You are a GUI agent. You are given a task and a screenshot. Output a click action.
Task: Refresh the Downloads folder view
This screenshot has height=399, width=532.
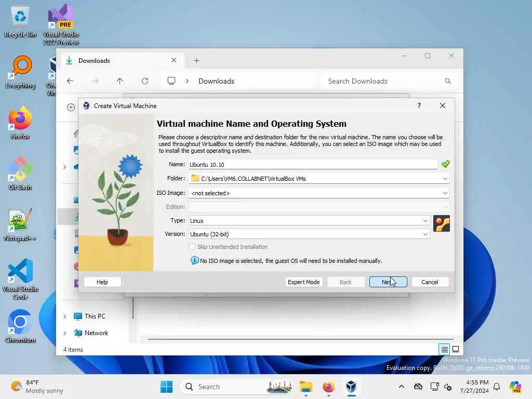(x=145, y=81)
